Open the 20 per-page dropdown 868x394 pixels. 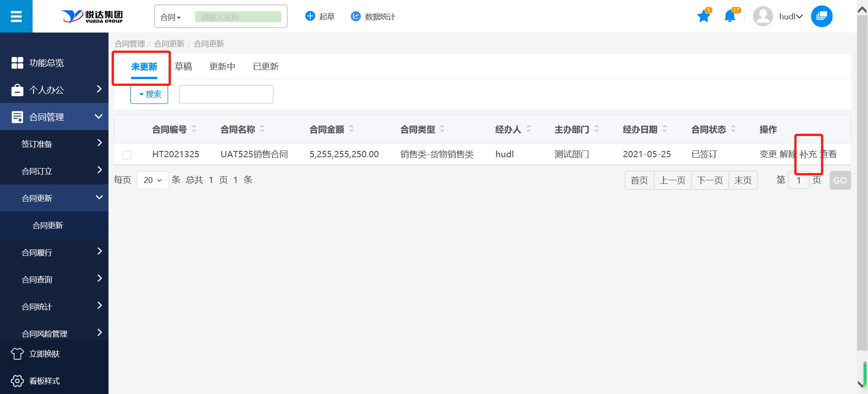[152, 180]
